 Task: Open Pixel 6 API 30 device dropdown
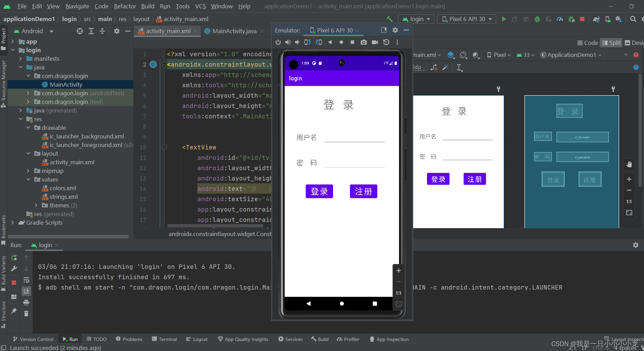click(x=467, y=19)
